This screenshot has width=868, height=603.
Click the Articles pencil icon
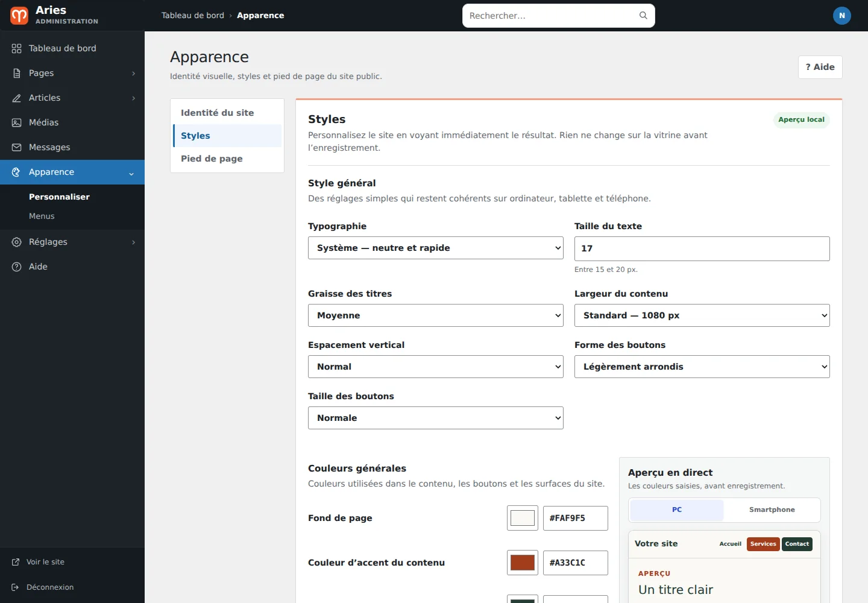(16, 98)
